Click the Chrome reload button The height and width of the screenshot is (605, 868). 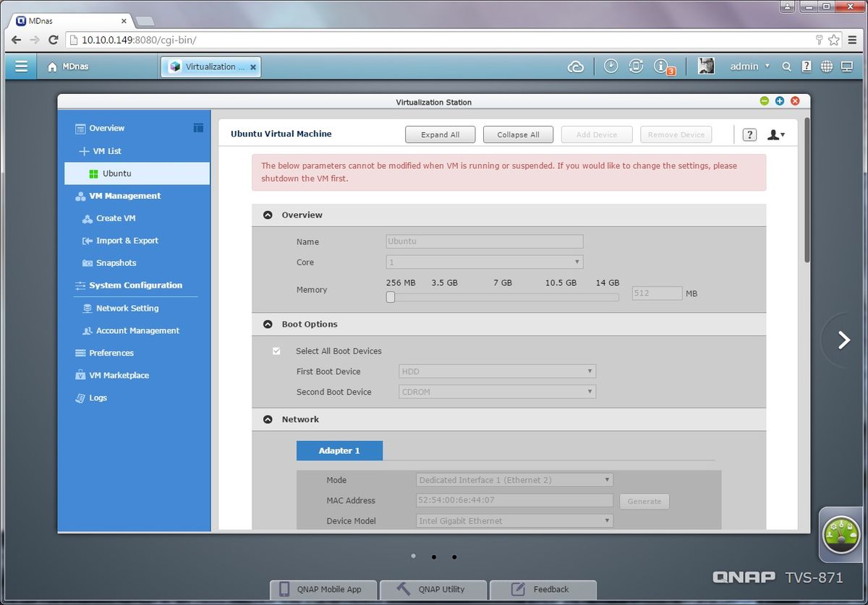pos(53,40)
